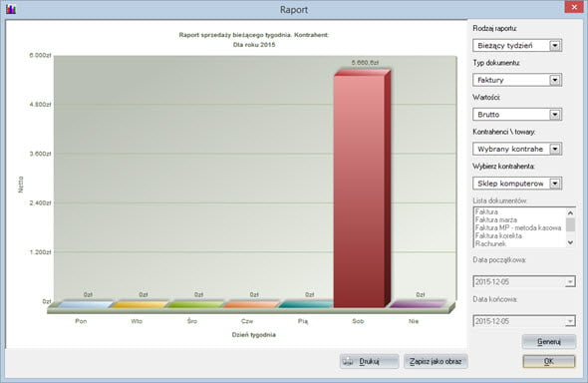Click the Zapisz jako obraz button
588x383 pixels.
(436, 361)
